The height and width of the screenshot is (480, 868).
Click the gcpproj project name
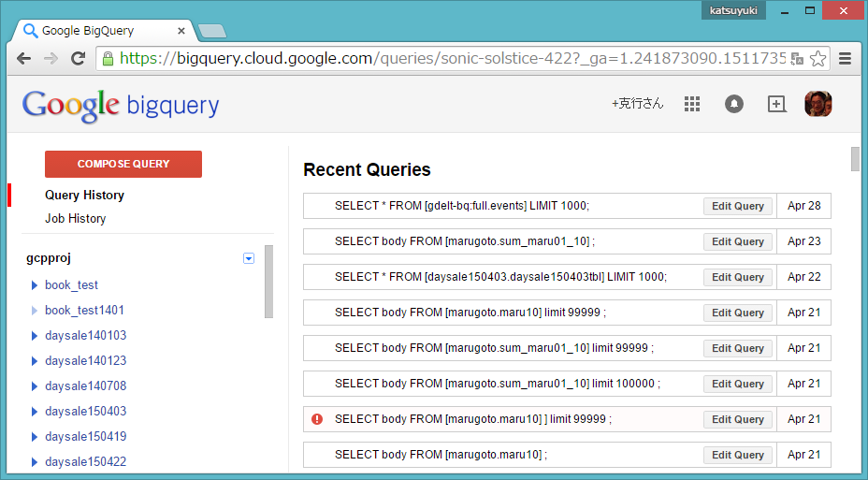48,258
